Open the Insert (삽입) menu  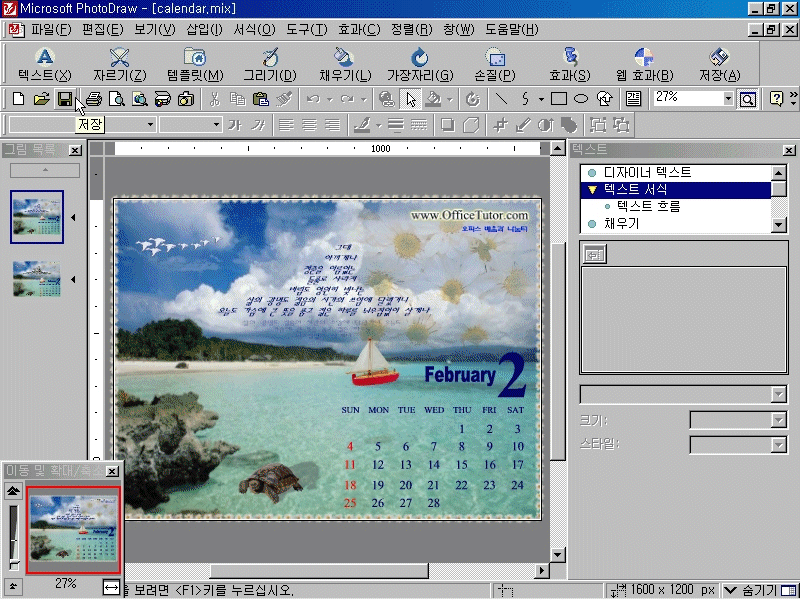(205, 30)
